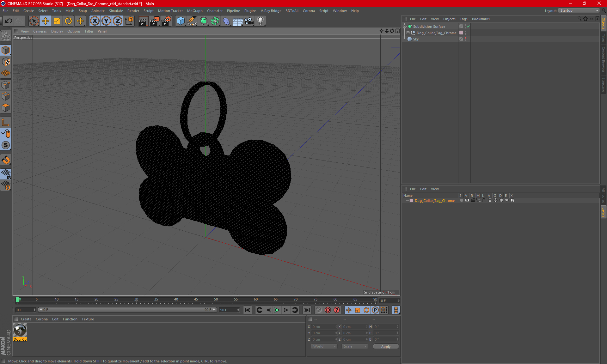This screenshot has height=364, width=607.
Task: Enable Axis mode L icon
Action: tap(6, 122)
